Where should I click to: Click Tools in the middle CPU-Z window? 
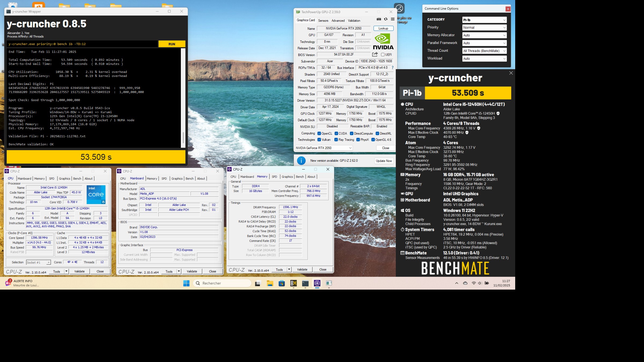[169, 271]
